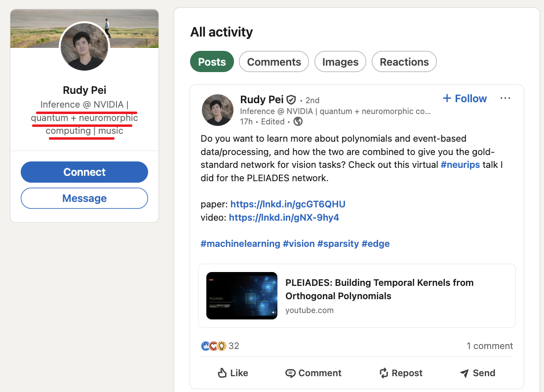Click the Repost arrows icon

click(384, 373)
